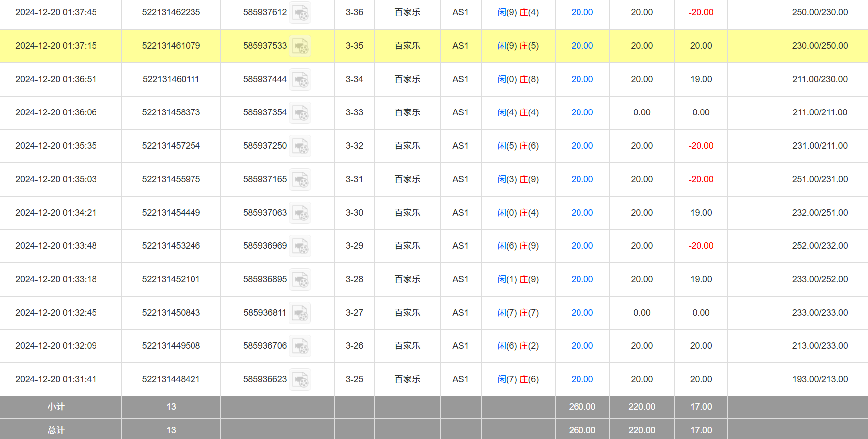Open replay icon beside 585936623
The width and height of the screenshot is (868, 439).
click(x=300, y=380)
